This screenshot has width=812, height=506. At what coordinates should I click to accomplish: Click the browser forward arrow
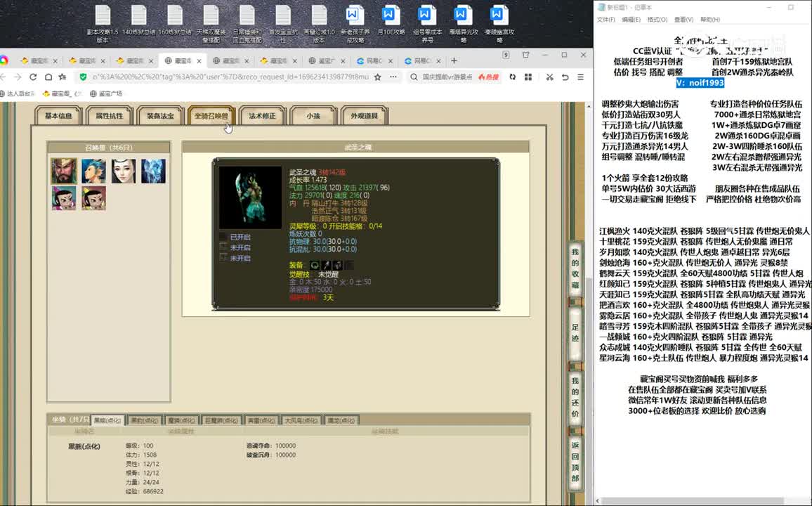[18, 77]
